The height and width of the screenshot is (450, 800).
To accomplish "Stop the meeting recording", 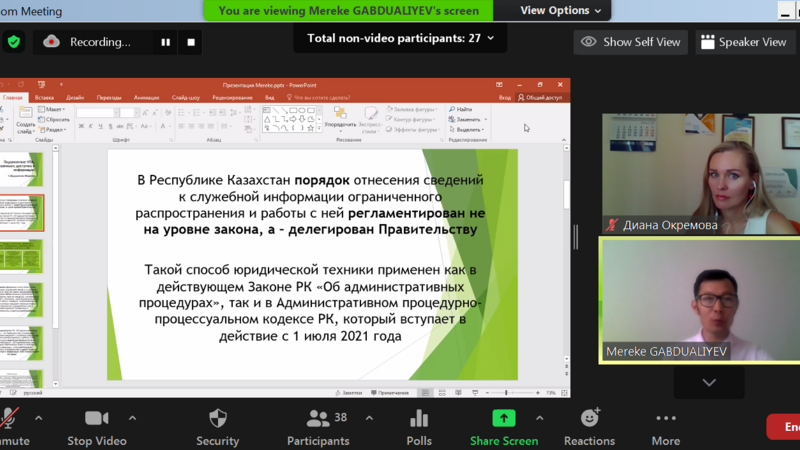I will 191,42.
